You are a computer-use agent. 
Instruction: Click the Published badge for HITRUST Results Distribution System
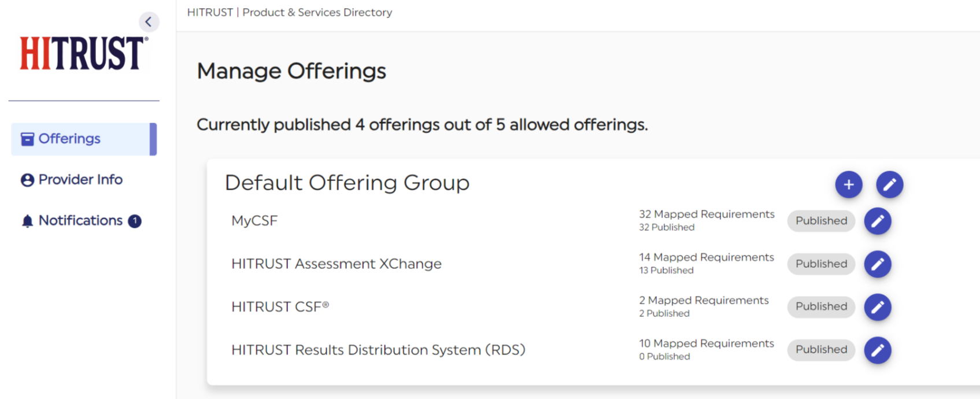click(821, 350)
